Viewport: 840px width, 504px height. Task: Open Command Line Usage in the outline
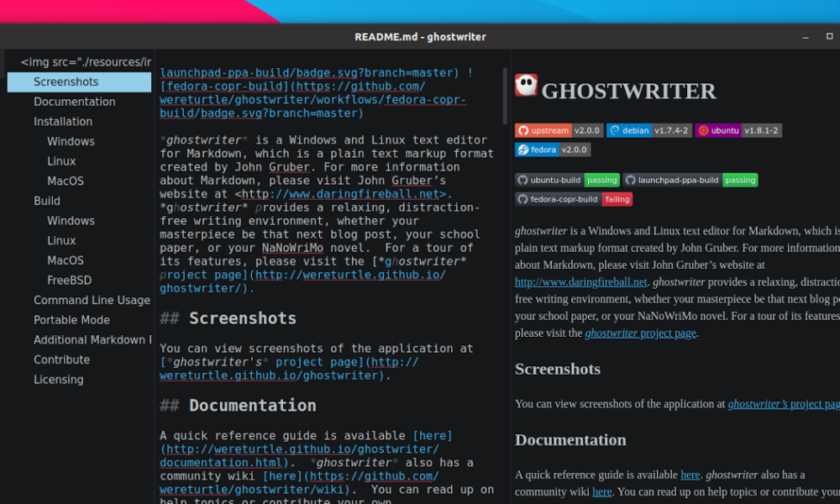(79, 300)
